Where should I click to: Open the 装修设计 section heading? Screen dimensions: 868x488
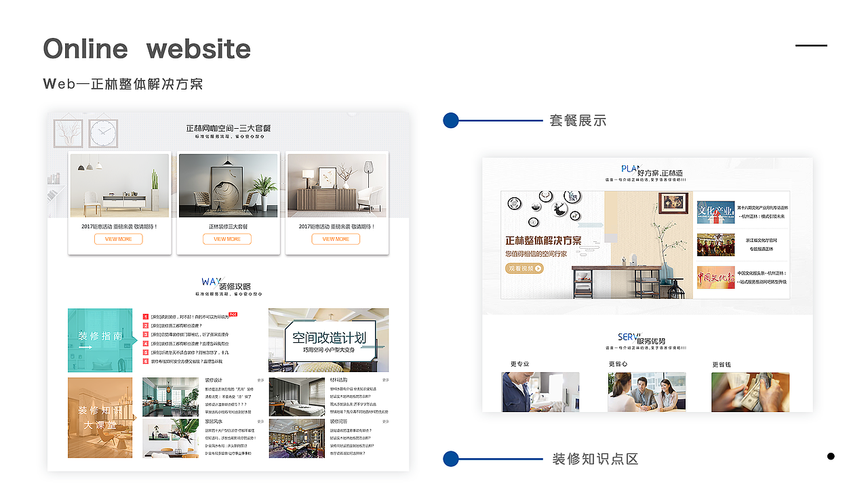(x=214, y=380)
